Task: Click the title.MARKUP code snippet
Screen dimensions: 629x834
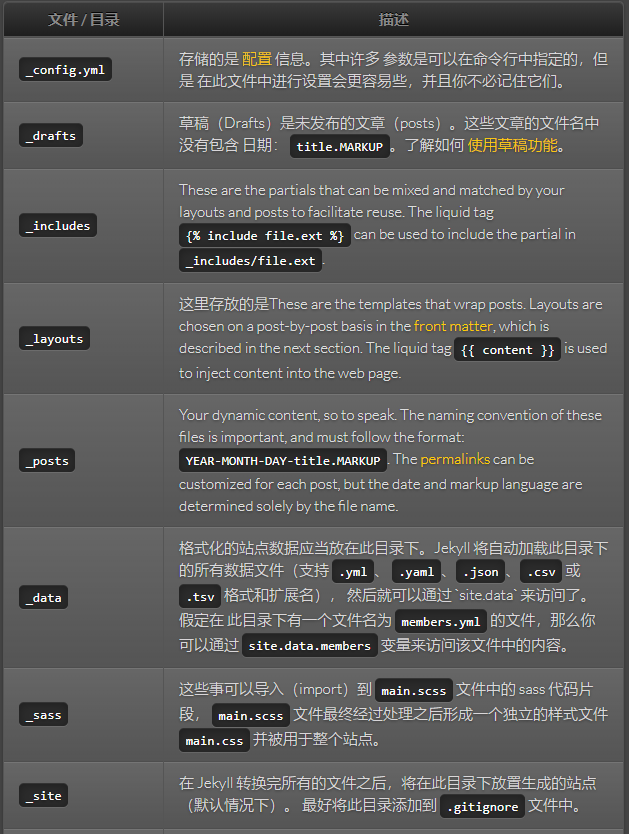Action: 340,146
